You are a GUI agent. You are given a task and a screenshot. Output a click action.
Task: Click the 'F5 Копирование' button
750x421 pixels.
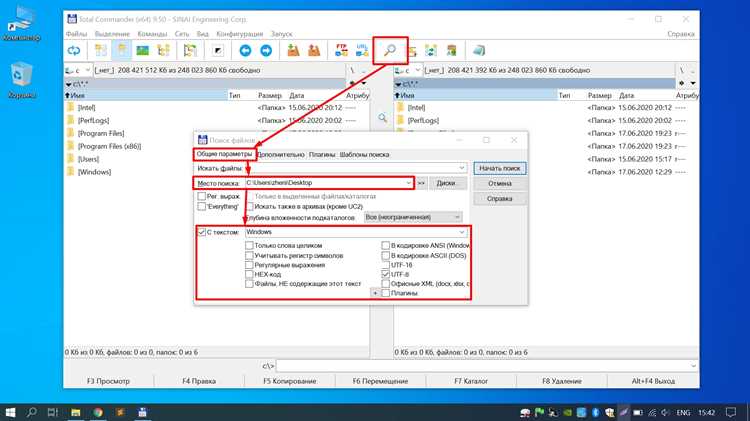click(x=290, y=381)
